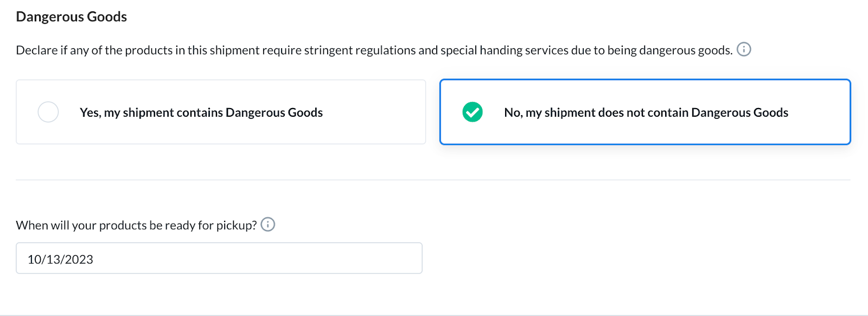Image resolution: width=868 pixels, height=316 pixels.
Task: Click the 'Declare if any of the products' description
Action: pyautogui.click(x=374, y=50)
